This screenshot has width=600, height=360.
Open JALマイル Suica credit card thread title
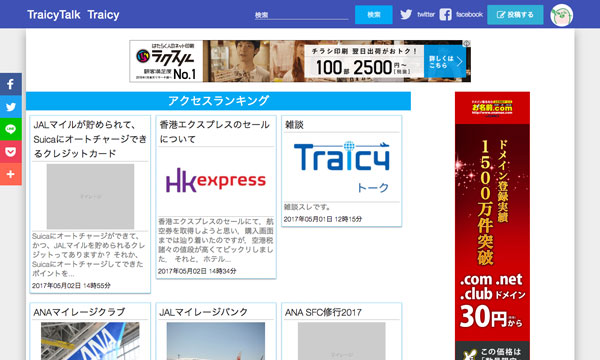90,139
